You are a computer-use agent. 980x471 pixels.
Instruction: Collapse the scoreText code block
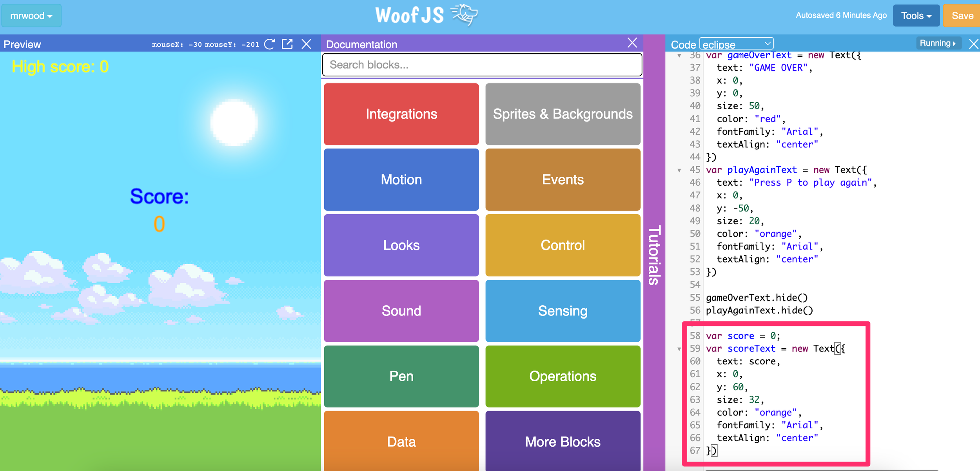click(679, 349)
